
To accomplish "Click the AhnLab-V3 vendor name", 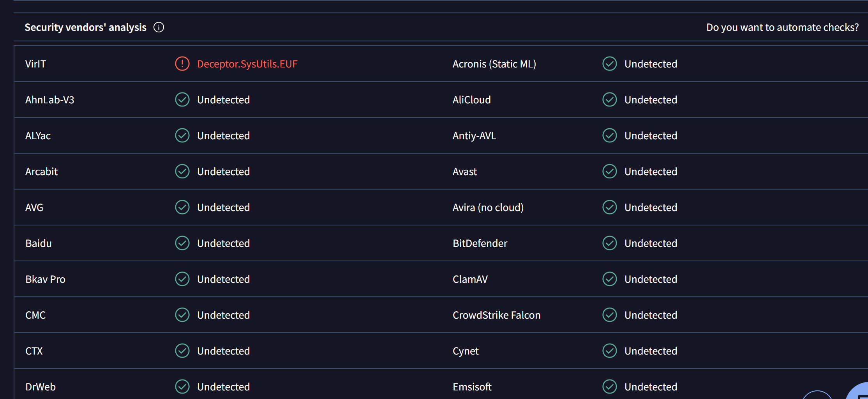I will pyautogui.click(x=49, y=100).
